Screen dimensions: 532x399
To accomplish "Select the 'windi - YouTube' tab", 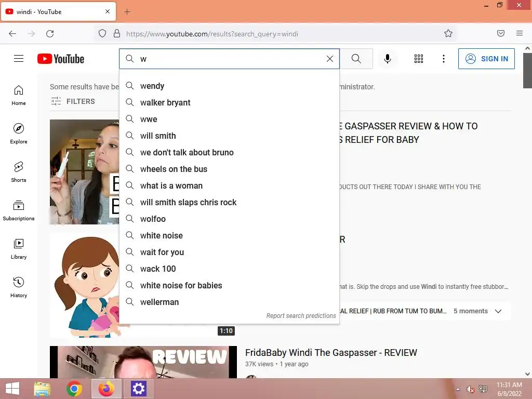I will 58,11.
